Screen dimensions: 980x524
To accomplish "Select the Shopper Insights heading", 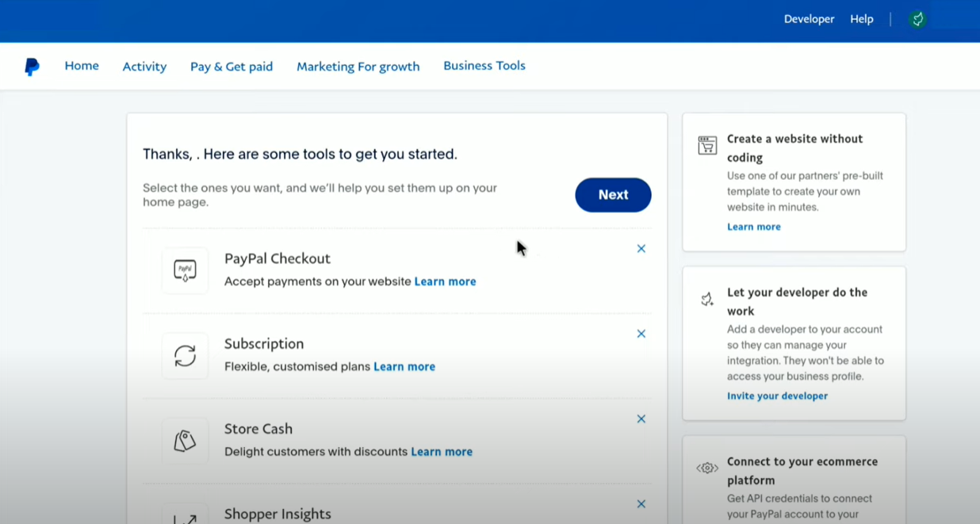I will (x=278, y=514).
